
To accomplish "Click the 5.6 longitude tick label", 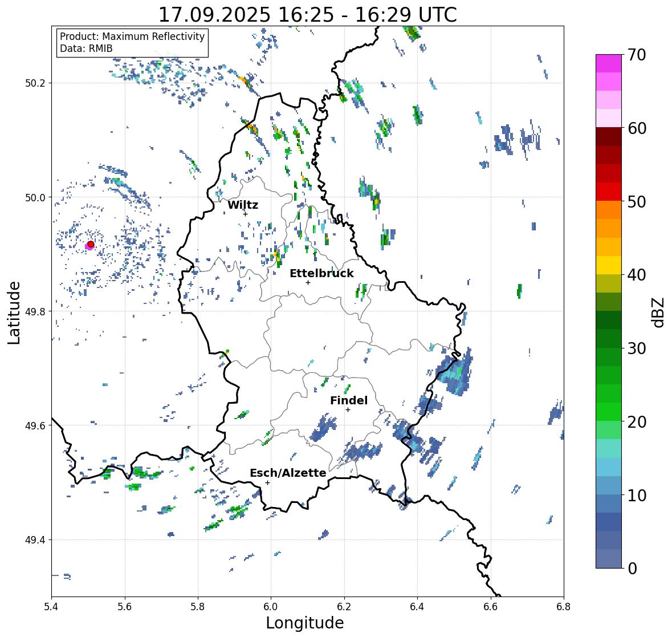I will (x=125, y=607).
